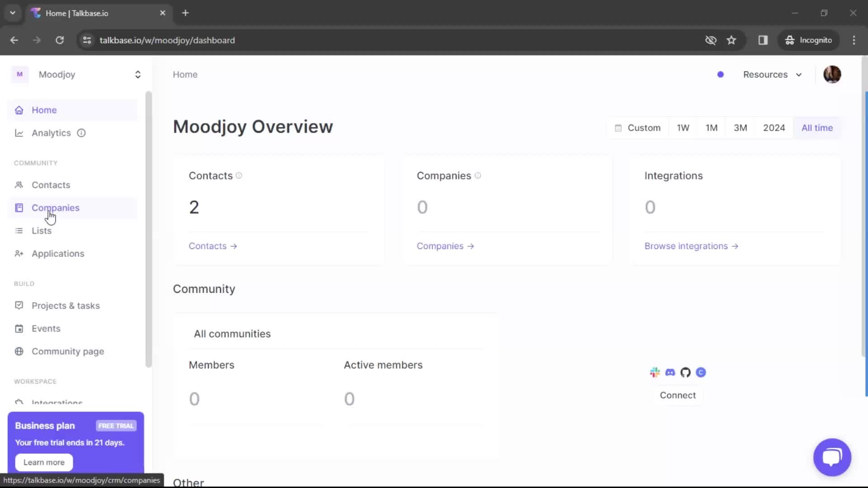Open the Custom date range picker
The image size is (868, 488).
[x=639, y=128]
